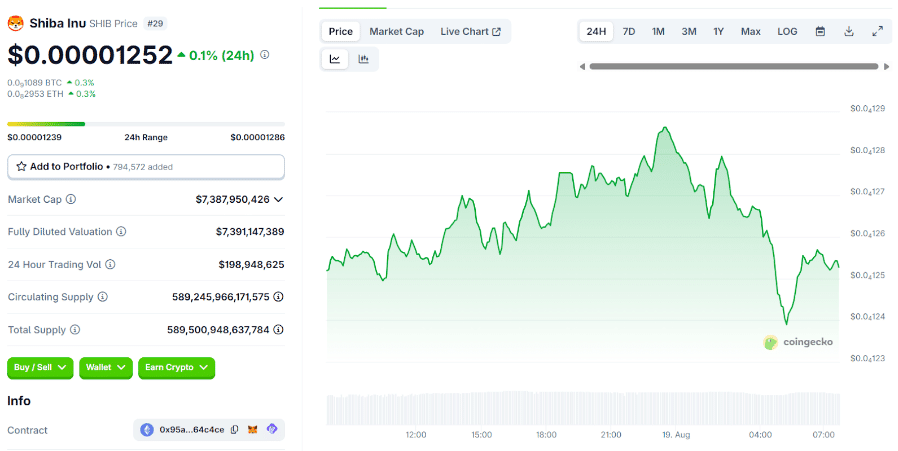The image size is (898, 451).
Task: Click left arrow of chart range scrollbar
Action: [x=582, y=67]
